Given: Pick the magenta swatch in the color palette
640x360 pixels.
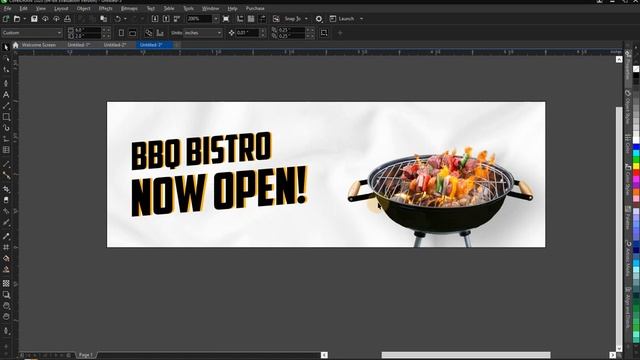Looking at the screenshot, I should [x=636, y=180].
